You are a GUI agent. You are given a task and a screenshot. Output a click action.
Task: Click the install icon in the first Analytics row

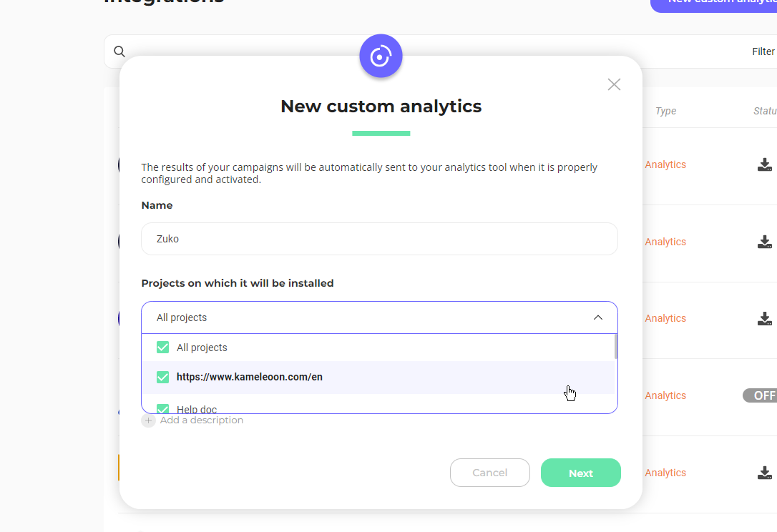tap(764, 164)
